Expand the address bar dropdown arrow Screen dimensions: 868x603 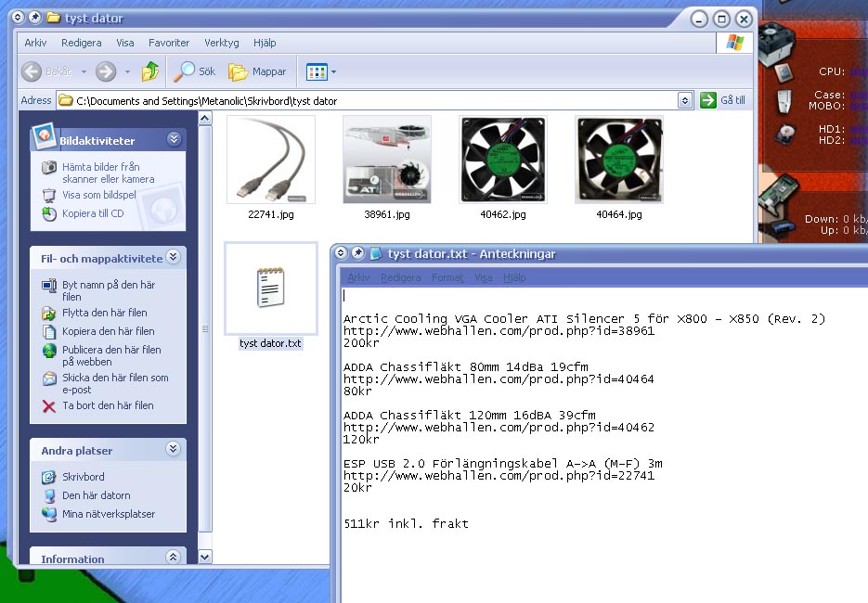point(685,100)
